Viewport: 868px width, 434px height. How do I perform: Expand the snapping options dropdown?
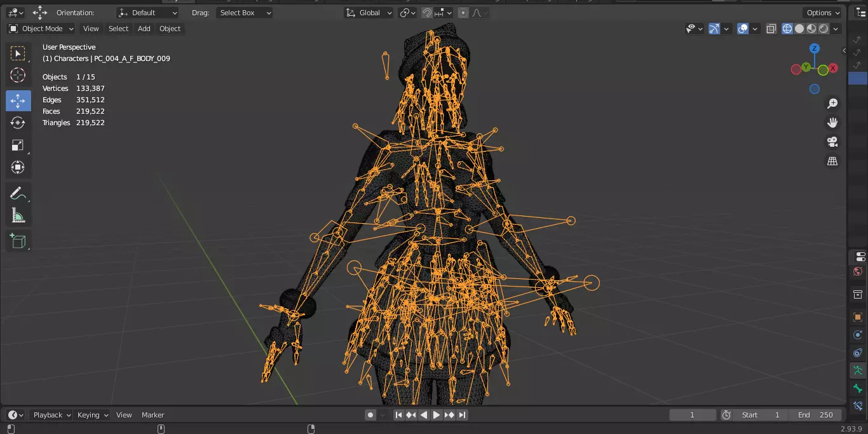click(444, 13)
